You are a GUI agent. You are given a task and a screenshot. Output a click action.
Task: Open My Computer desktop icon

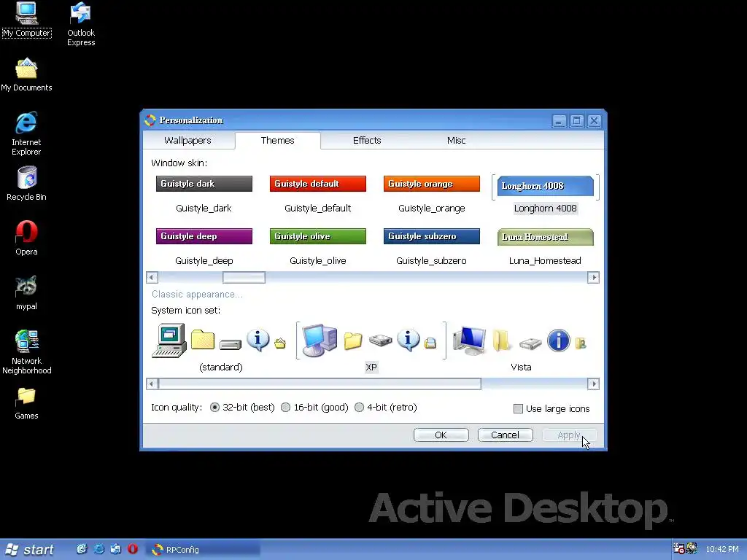(27, 20)
